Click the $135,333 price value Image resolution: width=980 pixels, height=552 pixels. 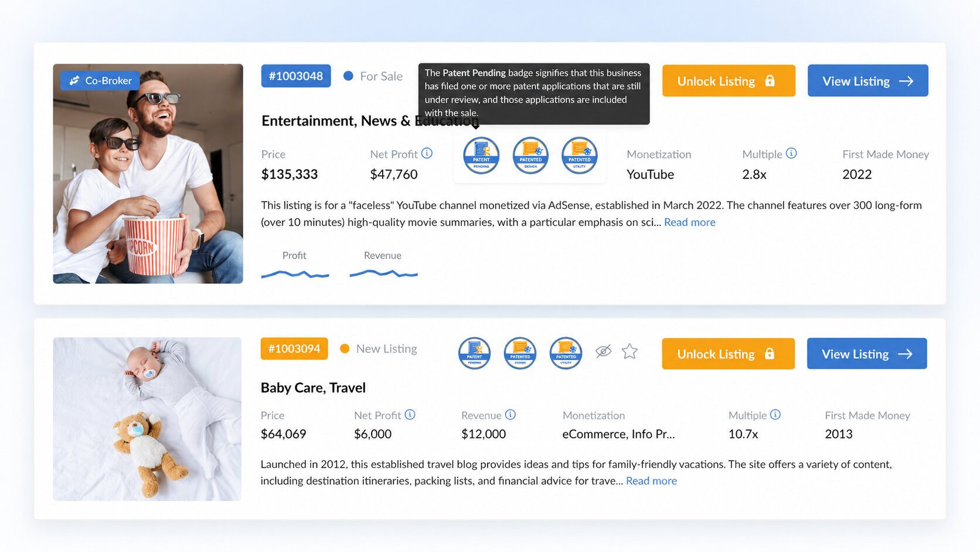tap(290, 174)
